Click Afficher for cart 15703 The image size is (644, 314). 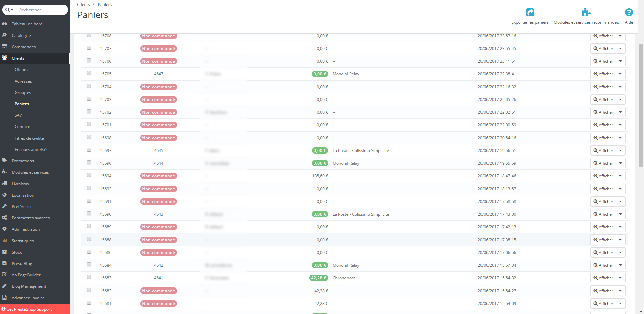(x=603, y=100)
